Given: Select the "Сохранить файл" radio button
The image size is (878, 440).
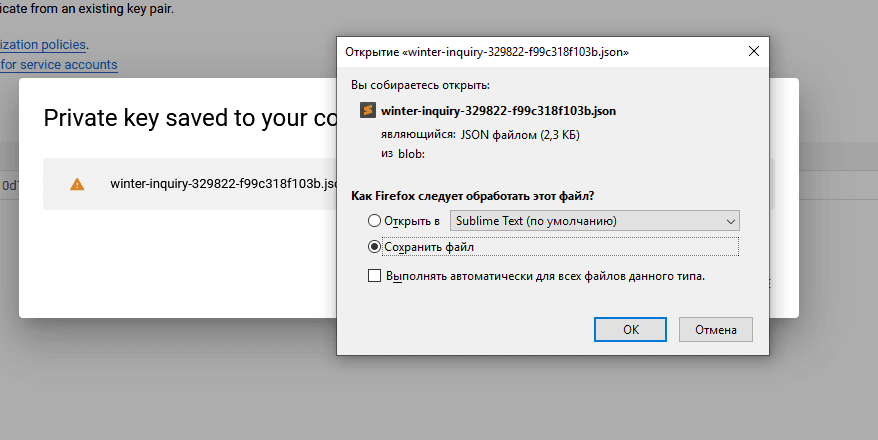Looking at the screenshot, I should click(x=375, y=246).
